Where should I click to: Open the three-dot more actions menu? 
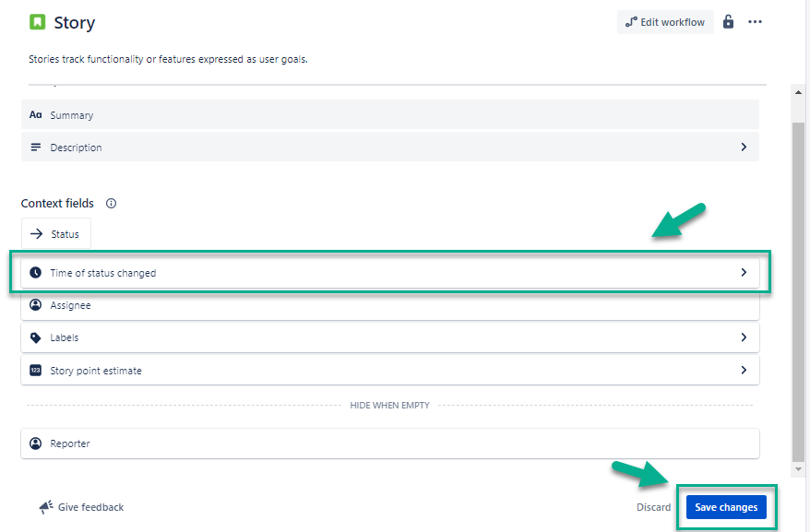(755, 22)
